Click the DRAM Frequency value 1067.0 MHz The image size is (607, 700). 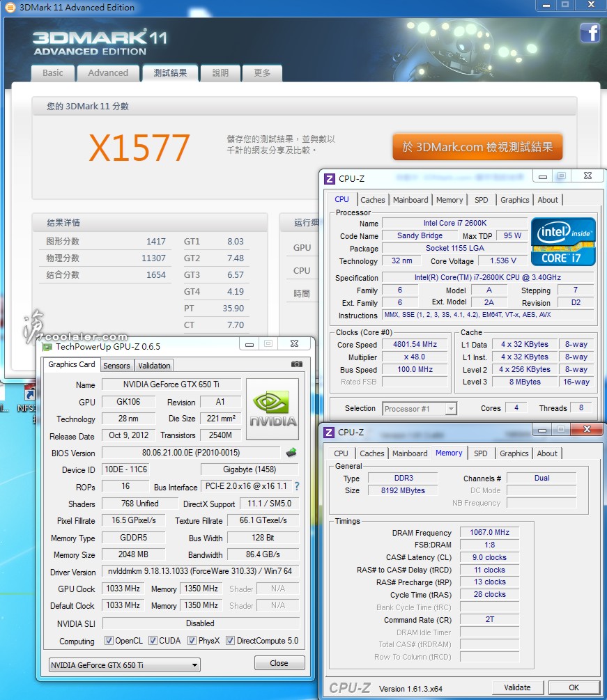pyautogui.click(x=489, y=532)
